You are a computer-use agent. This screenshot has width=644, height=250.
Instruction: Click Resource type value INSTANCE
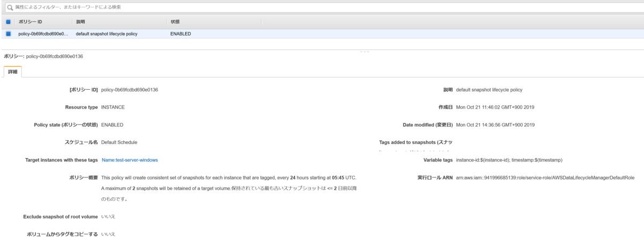coord(113,107)
